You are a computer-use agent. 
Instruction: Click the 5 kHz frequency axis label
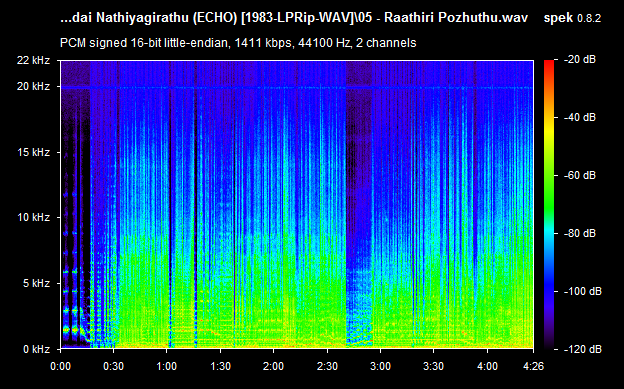36,283
